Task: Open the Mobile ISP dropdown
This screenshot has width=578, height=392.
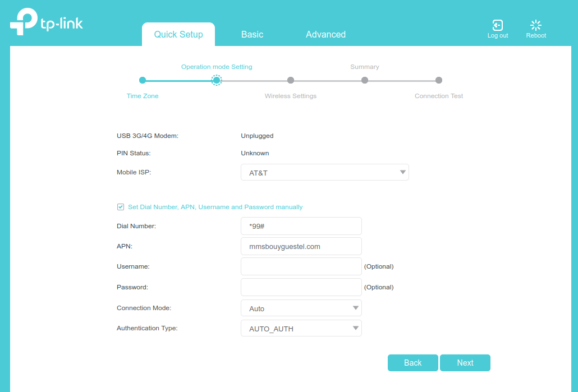Action: click(x=324, y=173)
